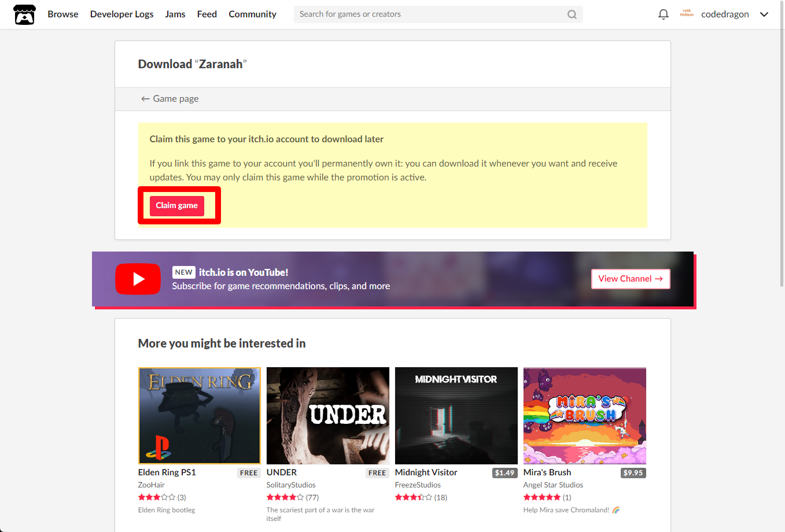This screenshot has height=532, width=785.
Task: Click Midnight Visitor title link
Action: (x=426, y=472)
